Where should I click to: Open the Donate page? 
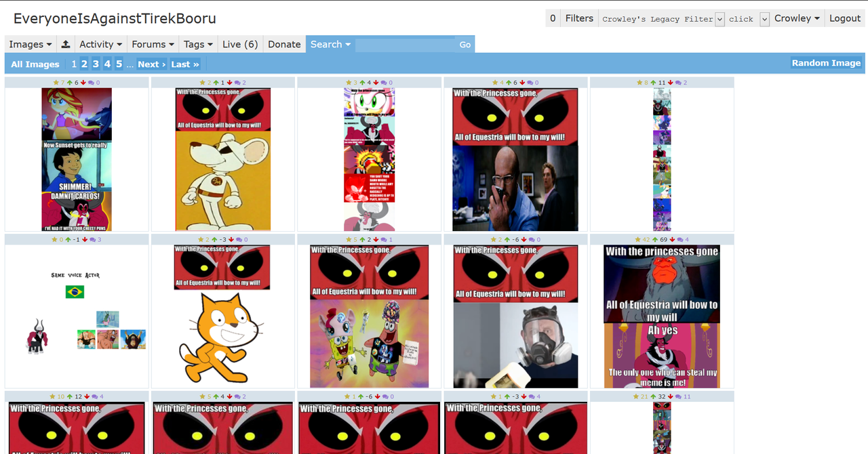284,44
